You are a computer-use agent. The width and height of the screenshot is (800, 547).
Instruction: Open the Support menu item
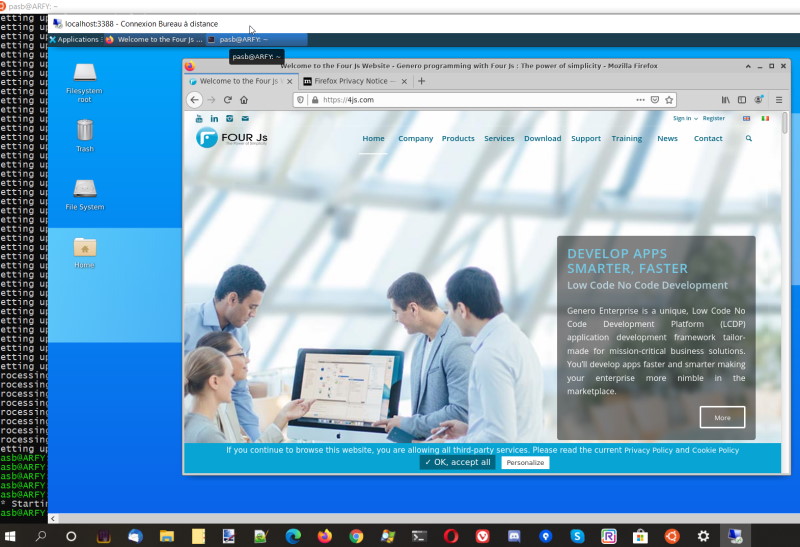click(586, 138)
